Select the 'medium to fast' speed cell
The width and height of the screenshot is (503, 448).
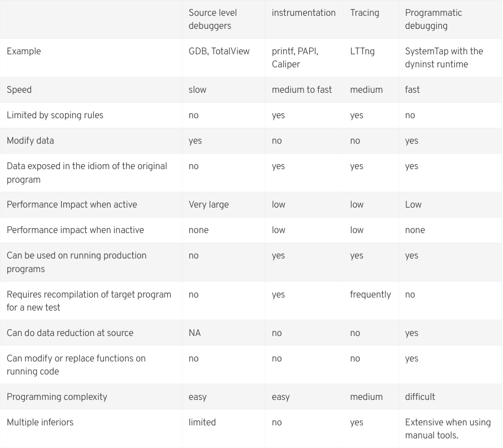pos(302,90)
